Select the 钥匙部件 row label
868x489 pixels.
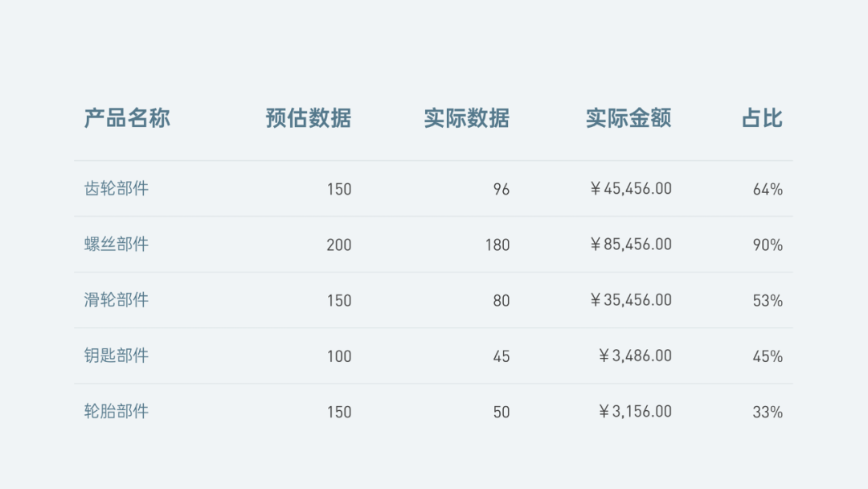117,355
